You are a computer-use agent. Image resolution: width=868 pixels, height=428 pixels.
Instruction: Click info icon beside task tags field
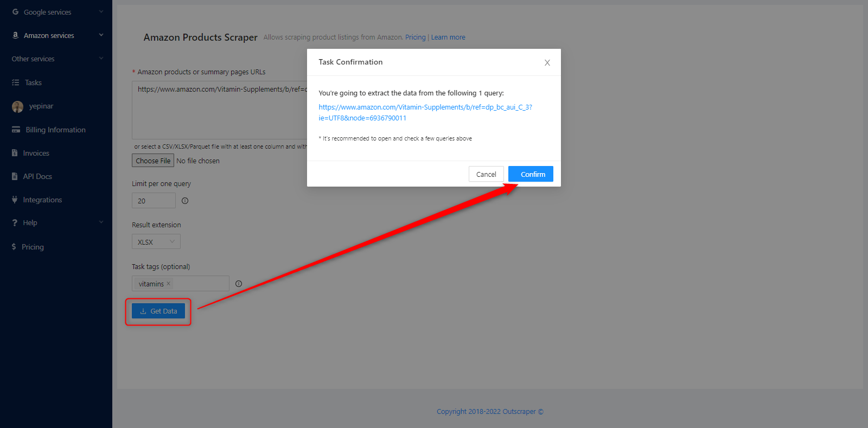pyautogui.click(x=239, y=284)
